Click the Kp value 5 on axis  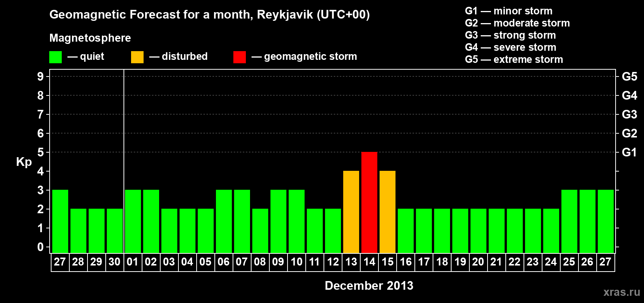(x=41, y=152)
